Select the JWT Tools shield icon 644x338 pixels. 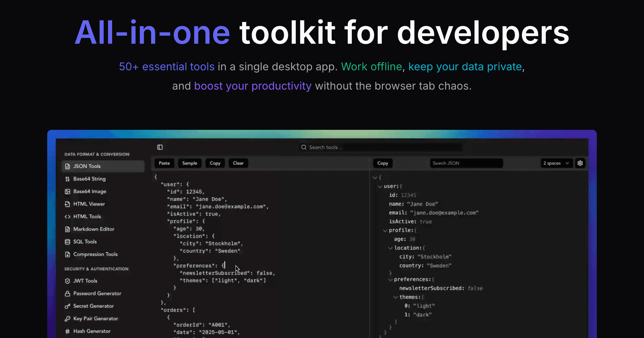[67, 281]
